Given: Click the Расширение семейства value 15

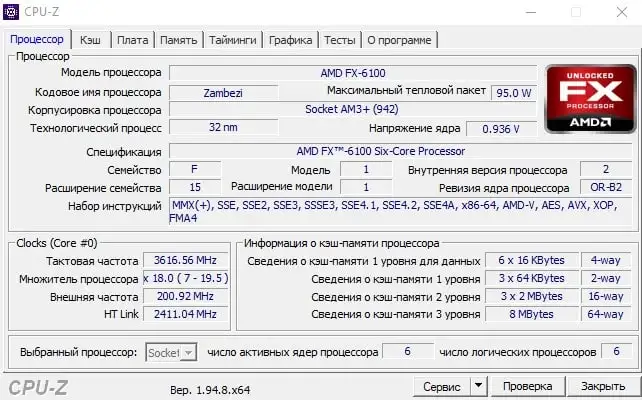Looking at the screenshot, I should tap(195, 187).
